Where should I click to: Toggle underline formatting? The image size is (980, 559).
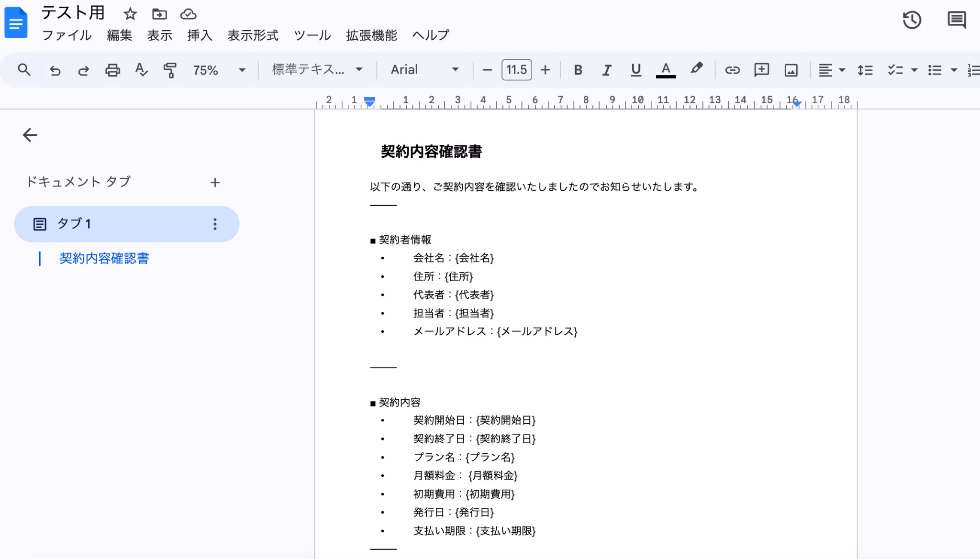click(x=635, y=70)
